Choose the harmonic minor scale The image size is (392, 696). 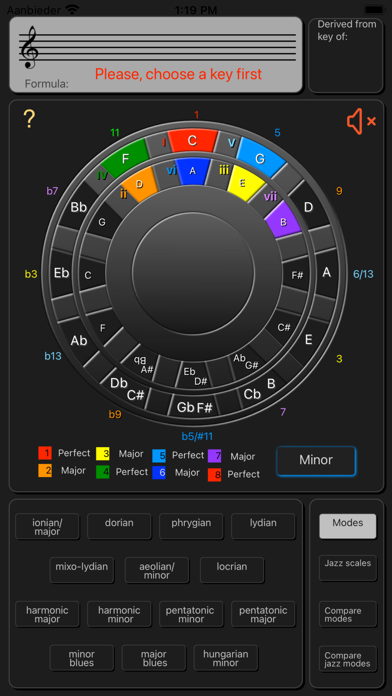point(119,614)
